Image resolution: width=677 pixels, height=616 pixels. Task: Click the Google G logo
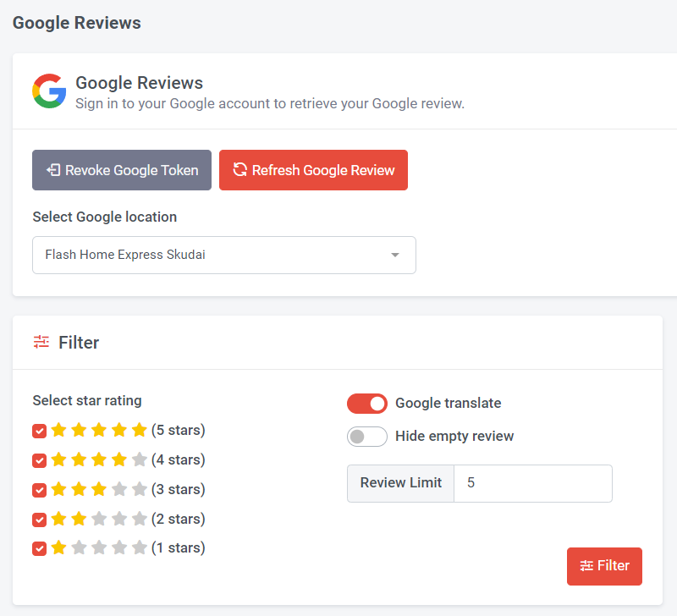click(x=49, y=91)
